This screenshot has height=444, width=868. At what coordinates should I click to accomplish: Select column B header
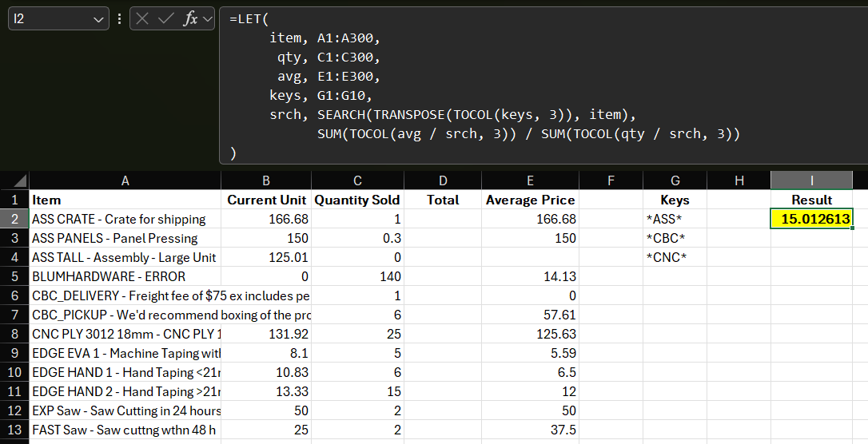coord(266,180)
